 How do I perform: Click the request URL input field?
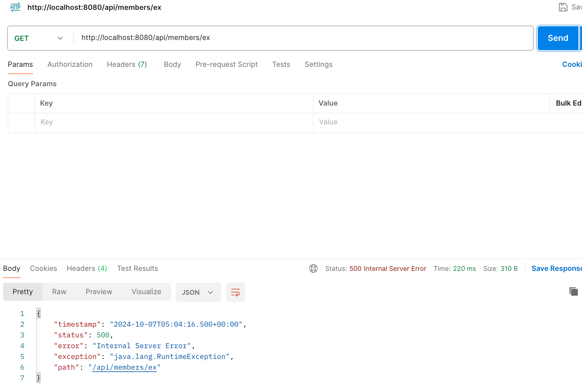(298, 38)
